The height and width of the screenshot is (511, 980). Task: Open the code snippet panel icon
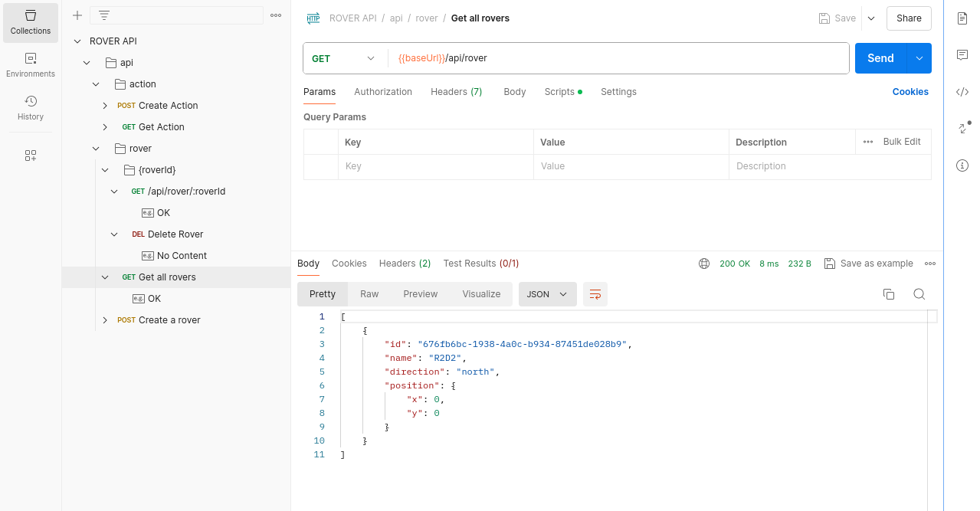click(962, 92)
